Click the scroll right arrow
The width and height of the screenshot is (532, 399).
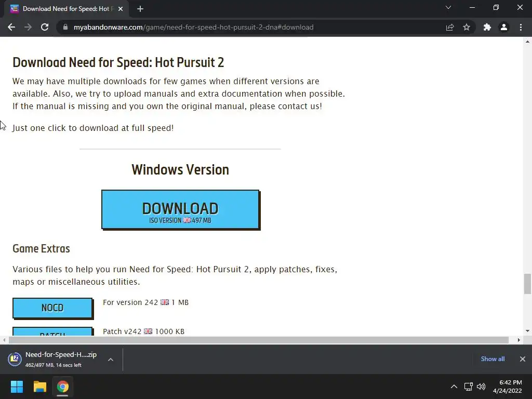click(519, 340)
